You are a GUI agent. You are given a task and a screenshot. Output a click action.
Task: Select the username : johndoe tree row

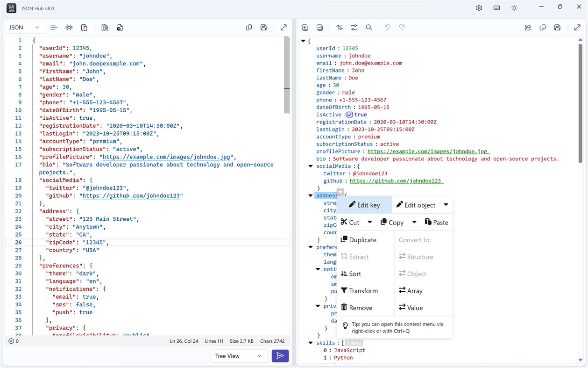click(343, 56)
